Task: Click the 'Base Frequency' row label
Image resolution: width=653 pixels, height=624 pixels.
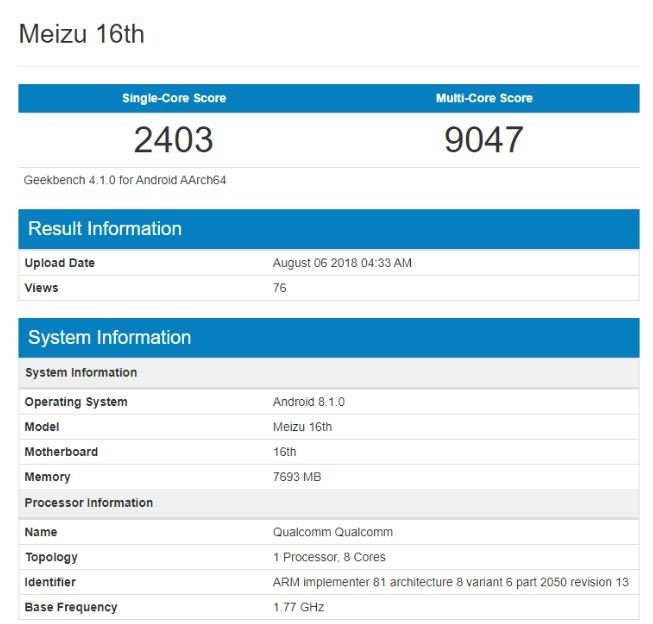Action: [x=71, y=607]
